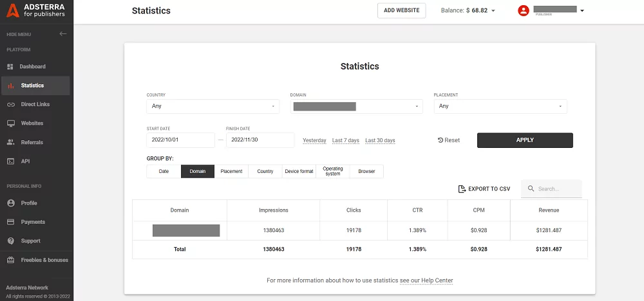
Task: Click the Direct Links chain icon
Action: click(x=10, y=104)
